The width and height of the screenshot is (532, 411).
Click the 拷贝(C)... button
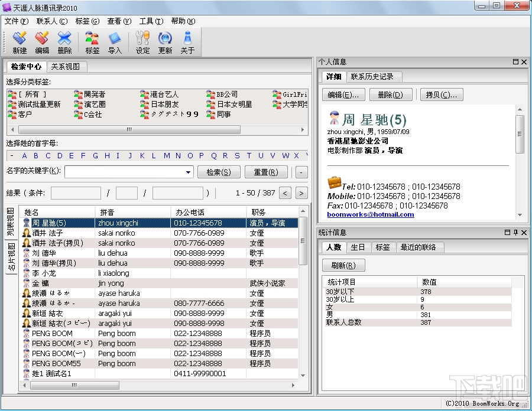[442, 94]
